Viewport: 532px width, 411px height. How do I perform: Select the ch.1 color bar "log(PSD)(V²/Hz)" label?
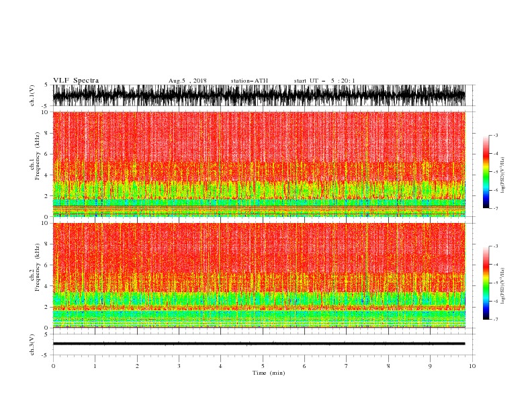(502, 175)
